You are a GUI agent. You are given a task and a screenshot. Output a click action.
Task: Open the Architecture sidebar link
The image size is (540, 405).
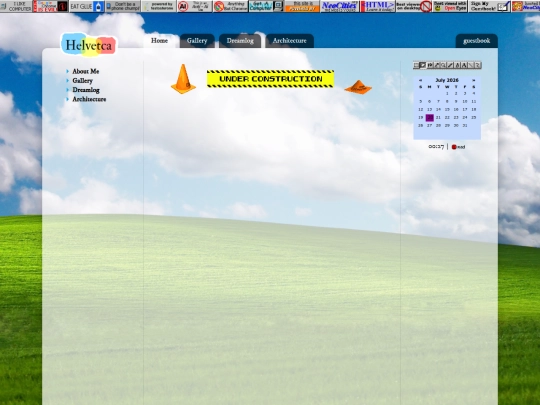(89, 99)
